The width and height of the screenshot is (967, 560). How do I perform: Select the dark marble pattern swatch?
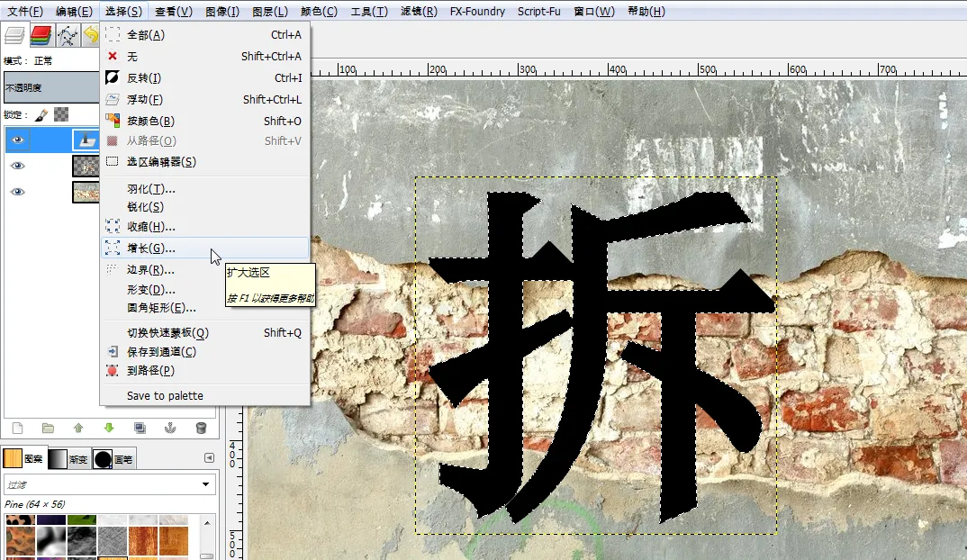click(81, 541)
